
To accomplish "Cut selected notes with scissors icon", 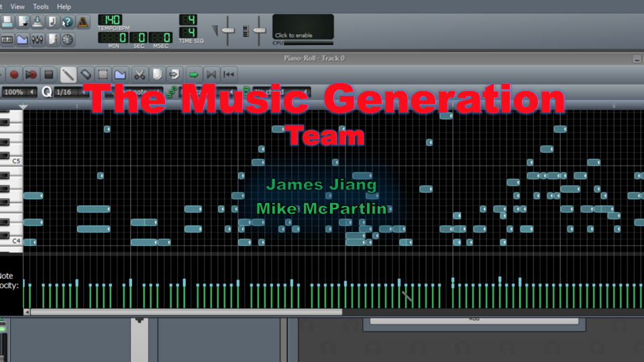I will [x=140, y=74].
